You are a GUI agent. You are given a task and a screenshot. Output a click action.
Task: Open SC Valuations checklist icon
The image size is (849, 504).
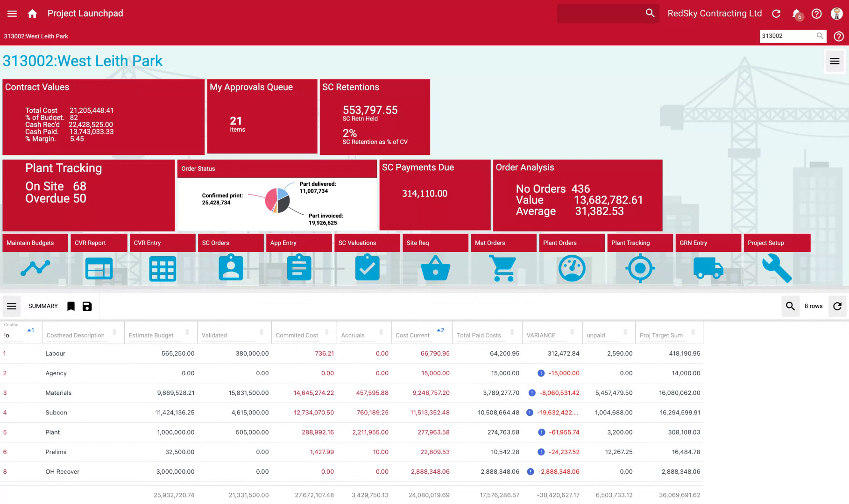tap(367, 268)
